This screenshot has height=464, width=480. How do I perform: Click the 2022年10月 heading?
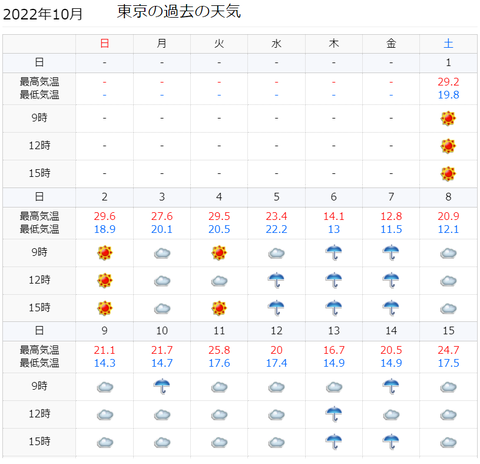tap(43, 14)
